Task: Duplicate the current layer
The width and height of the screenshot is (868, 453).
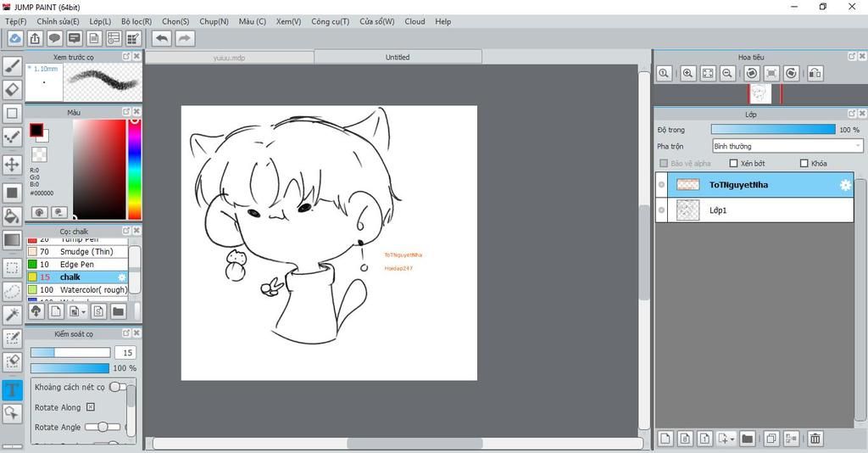Action: click(x=771, y=439)
